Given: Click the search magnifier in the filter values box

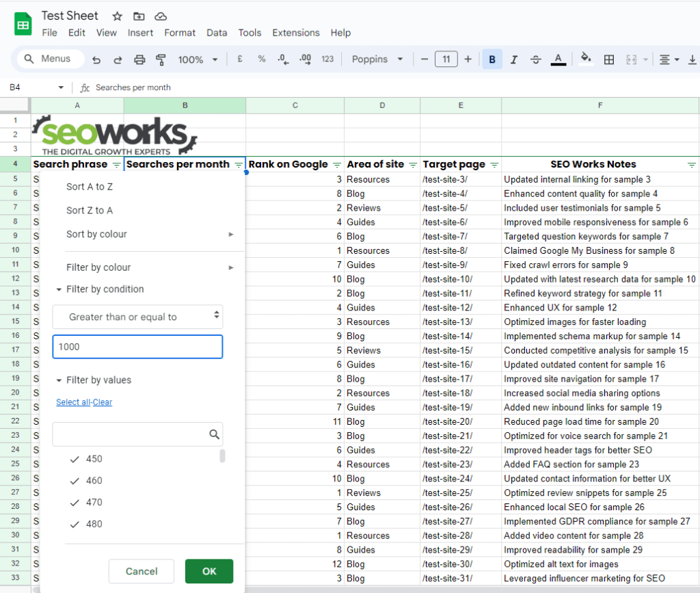Looking at the screenshot, I should [214, 434].
